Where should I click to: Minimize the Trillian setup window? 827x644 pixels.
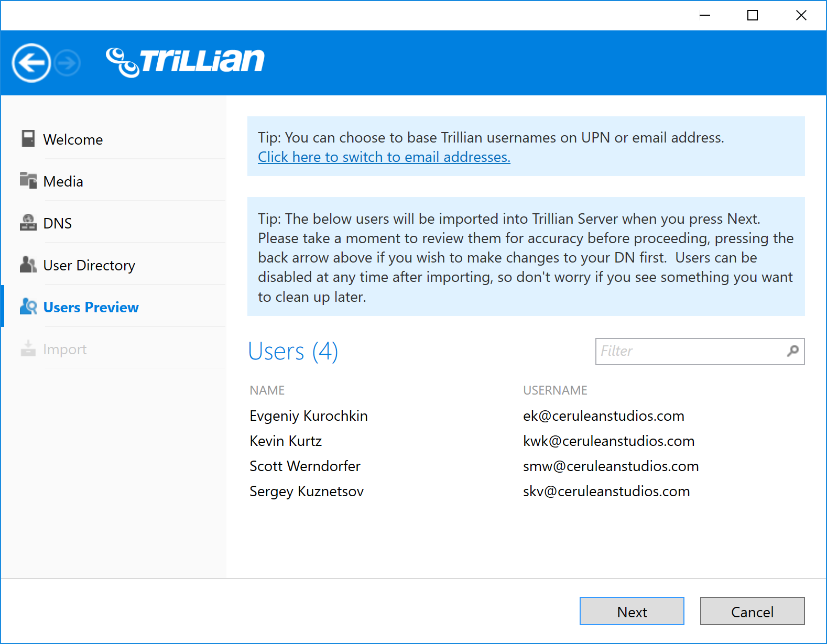click(x=705, y=15)
